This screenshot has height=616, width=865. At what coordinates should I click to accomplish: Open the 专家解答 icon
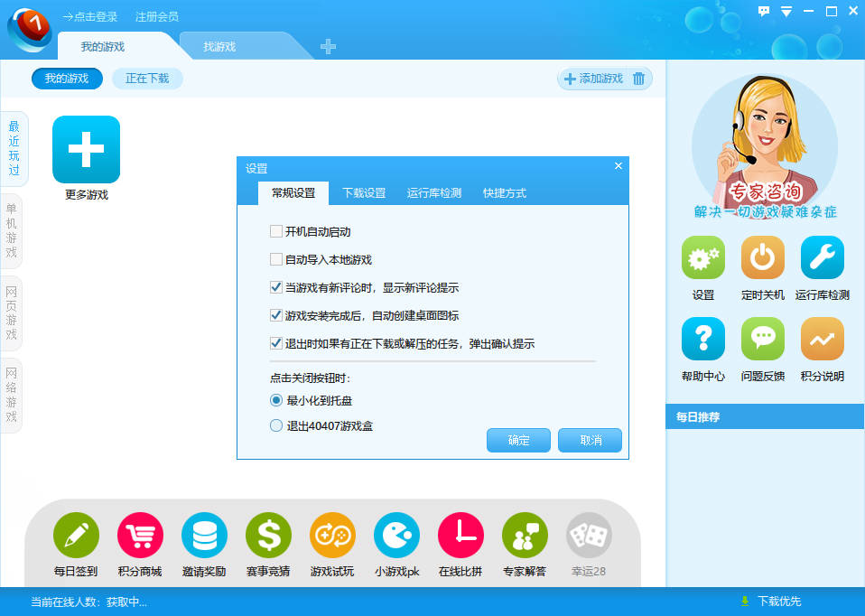525,535
